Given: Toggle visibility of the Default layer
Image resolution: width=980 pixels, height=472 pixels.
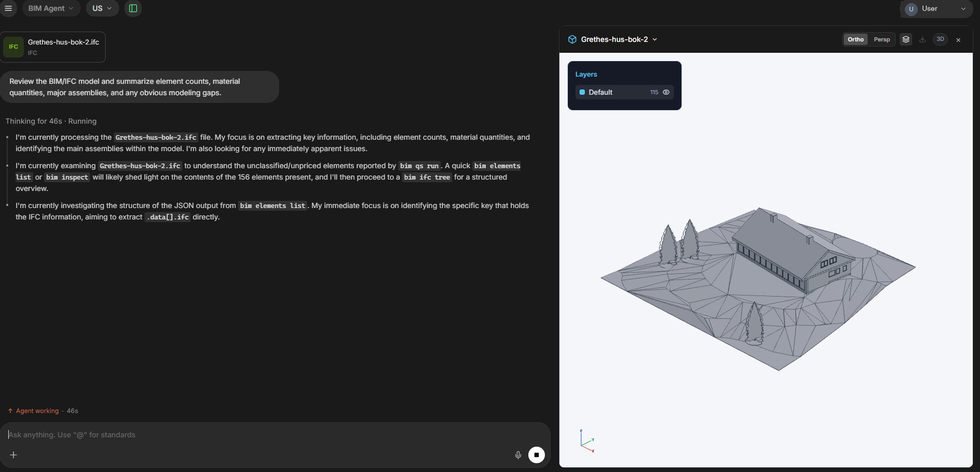Looking at the screenshot, I should pyautogui.click(x=666, y=92).
